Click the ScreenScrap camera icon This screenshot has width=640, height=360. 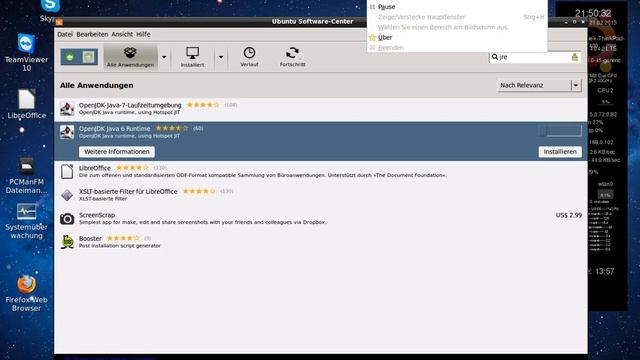(67, 219)
